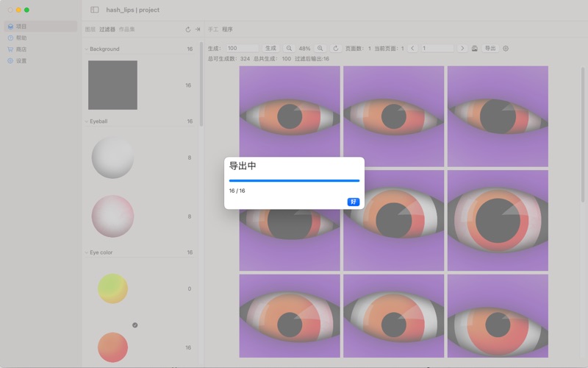588x368 pixels.
Task: Open the 商店 store section
Action: [x=21, y=49]
